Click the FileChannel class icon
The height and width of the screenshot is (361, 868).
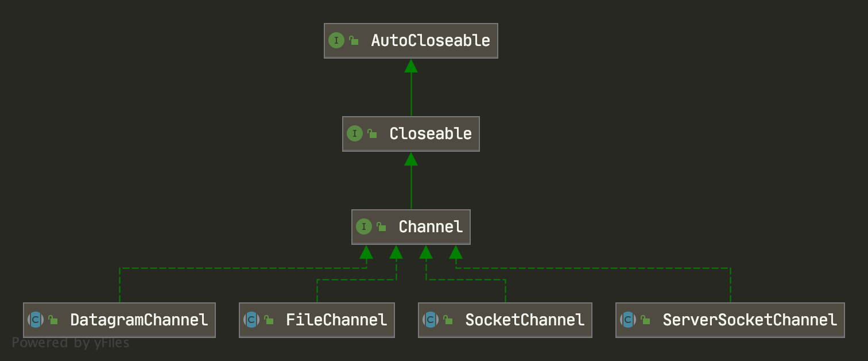pyautogui.click(x=251, y=320)
